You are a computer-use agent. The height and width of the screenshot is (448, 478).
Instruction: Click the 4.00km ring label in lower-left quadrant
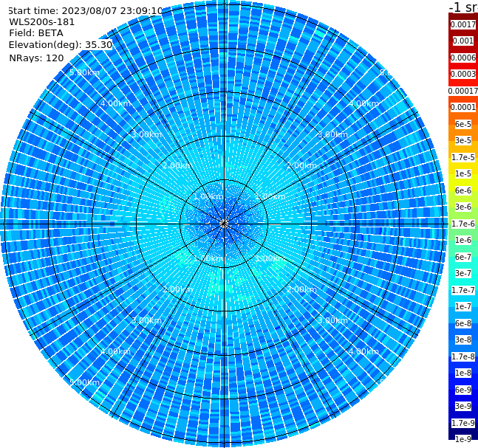coord(115,351)
